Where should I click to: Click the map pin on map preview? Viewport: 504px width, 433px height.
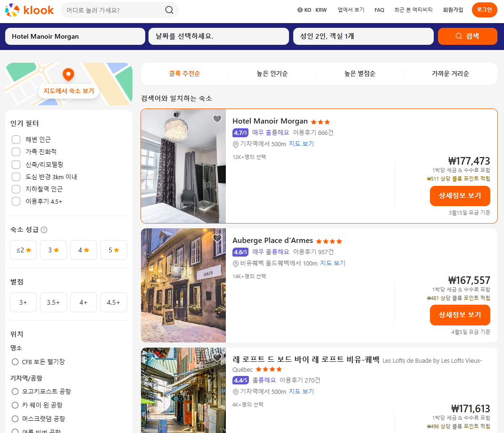(68, 75)
